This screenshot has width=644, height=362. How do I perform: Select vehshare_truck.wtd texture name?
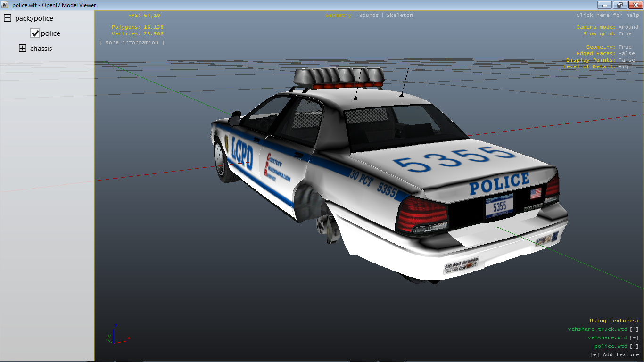point(598,329)
